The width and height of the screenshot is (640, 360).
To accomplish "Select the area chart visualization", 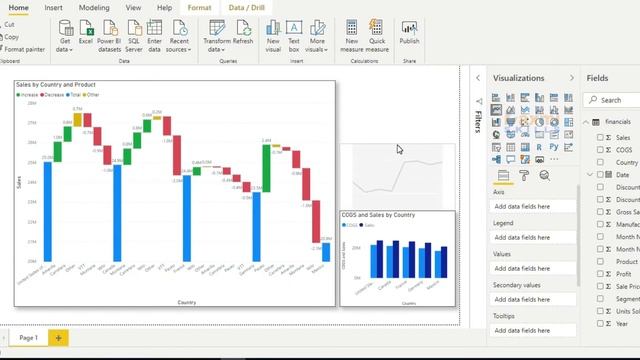I will coord(511,109).
